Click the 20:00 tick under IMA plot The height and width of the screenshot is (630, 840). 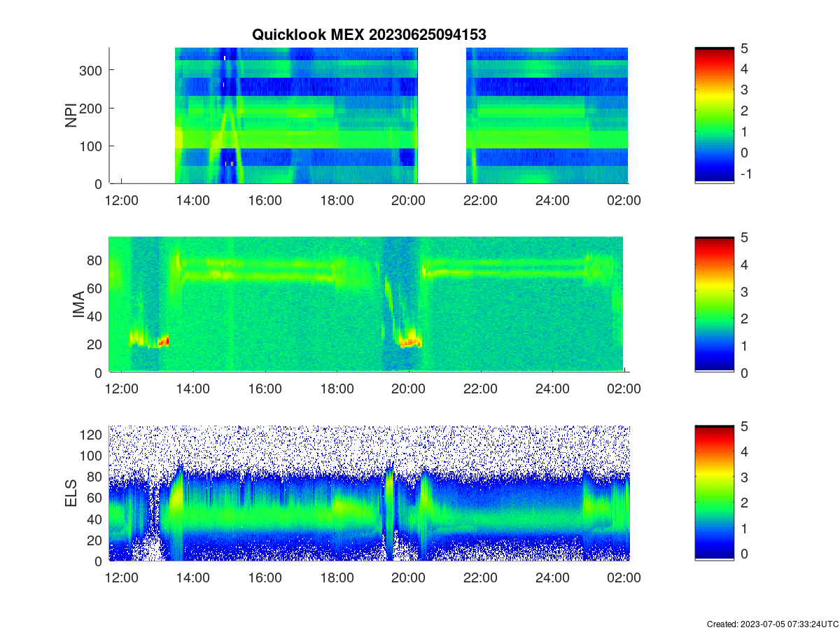coord(408,389)
